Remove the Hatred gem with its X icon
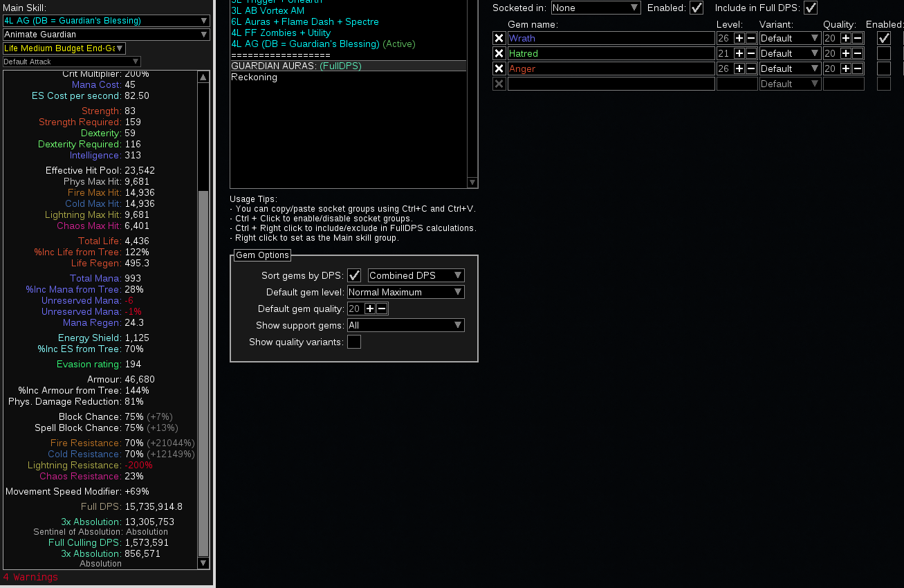This screenshot has height=588, width=904. [499, 53]
